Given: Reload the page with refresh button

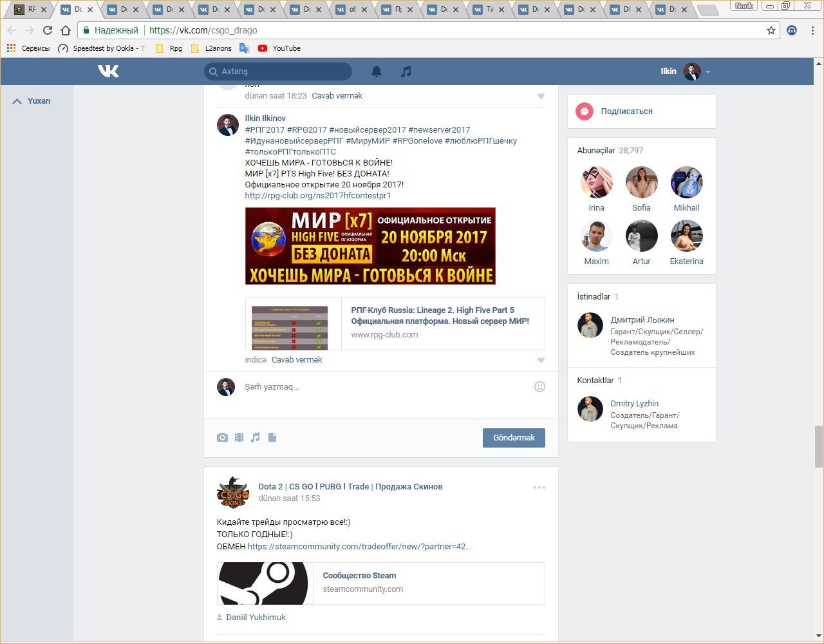Looking at the screenshot, I should [47, 30].
